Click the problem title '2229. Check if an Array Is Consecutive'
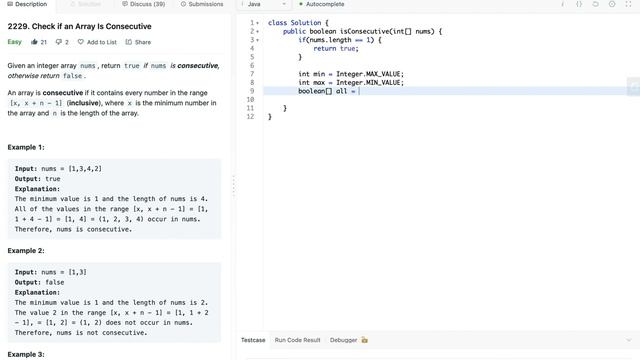This screenshot has width=640, height=360. point(80,26)
